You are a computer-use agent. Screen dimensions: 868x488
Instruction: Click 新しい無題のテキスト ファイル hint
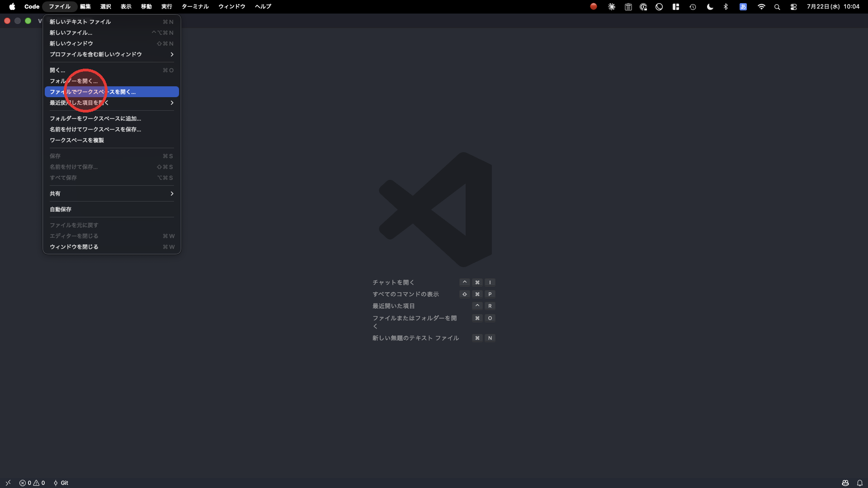tap(415, 338)
